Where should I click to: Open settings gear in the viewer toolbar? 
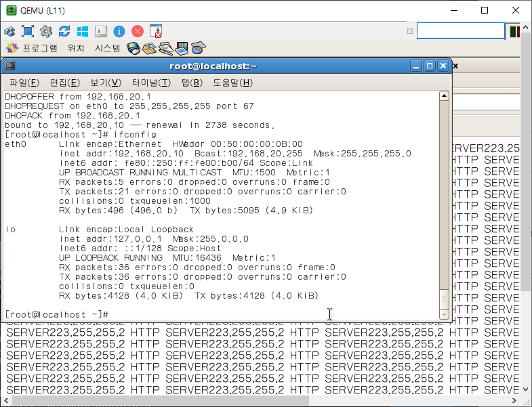[46, 31]
